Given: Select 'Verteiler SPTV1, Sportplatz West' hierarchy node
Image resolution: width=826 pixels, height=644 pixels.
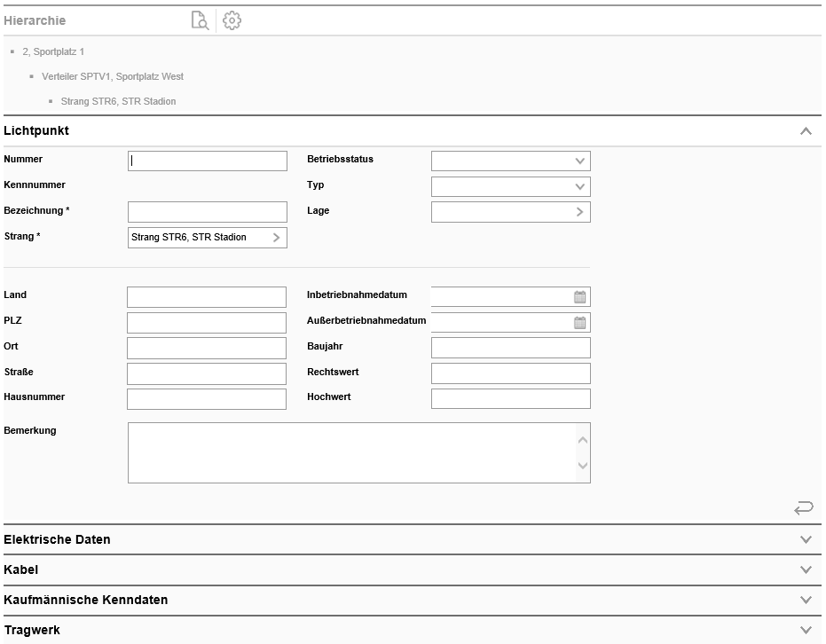Looking at the screenshot, I should 112,77.
